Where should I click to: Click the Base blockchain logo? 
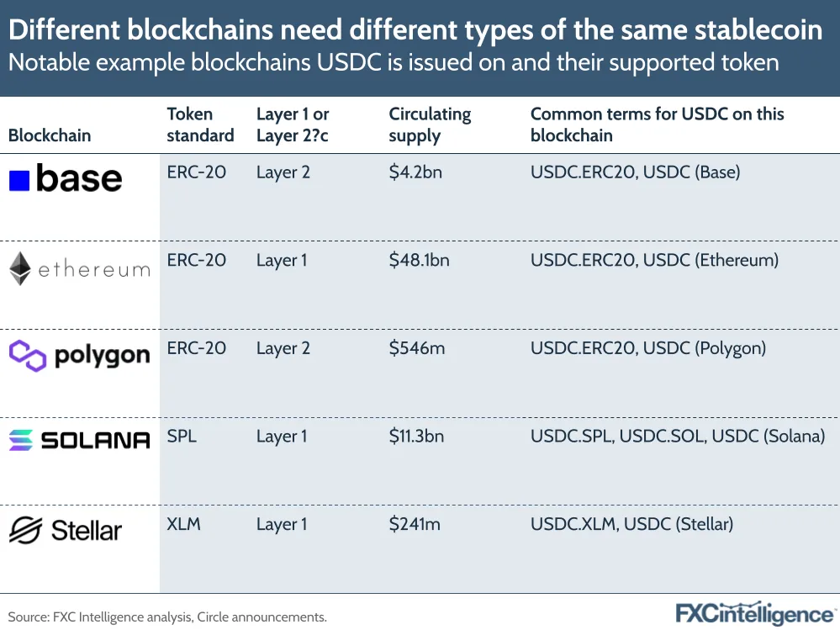pyautogui.click(x=66, y=179)
